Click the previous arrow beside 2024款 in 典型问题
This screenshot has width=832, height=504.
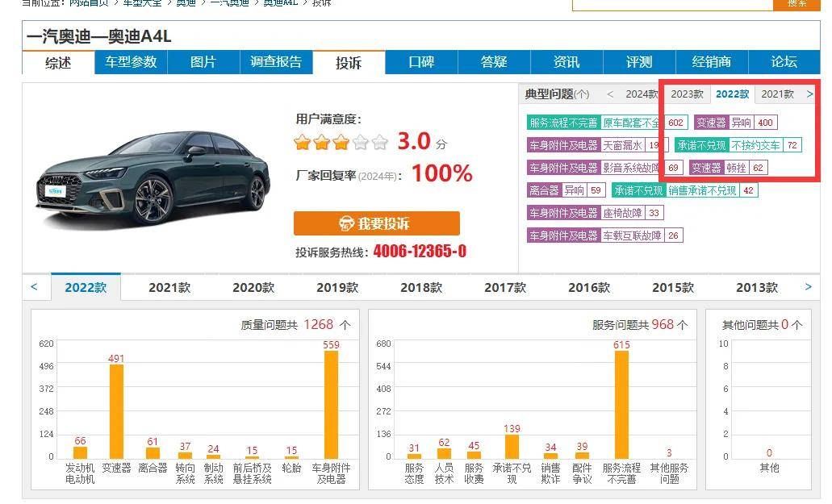coord(610,94)
